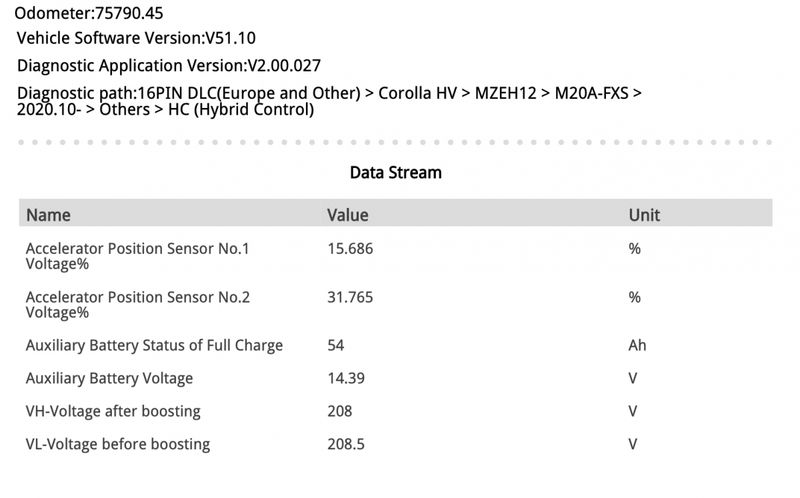Click Auxiliary Battery Status of Full Charge
The width and height of the screenshot is (800, 498).
(154, 345)
